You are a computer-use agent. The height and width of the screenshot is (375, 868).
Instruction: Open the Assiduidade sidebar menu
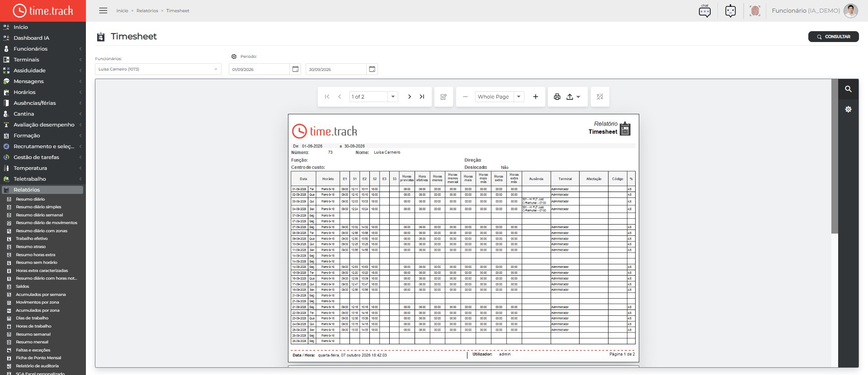pos(42,70)
